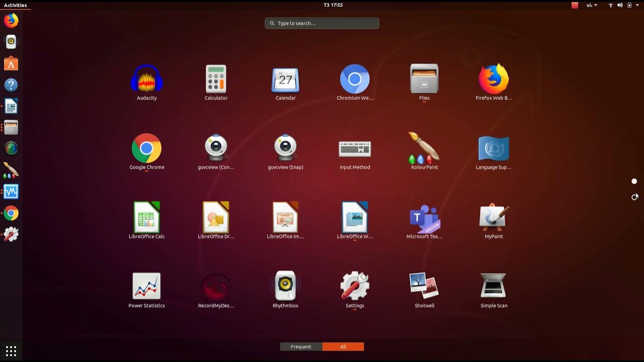This screenshot has width=644, height=362.
Task: Launch Calculator from the app grid
Action: tap(216, 82)
